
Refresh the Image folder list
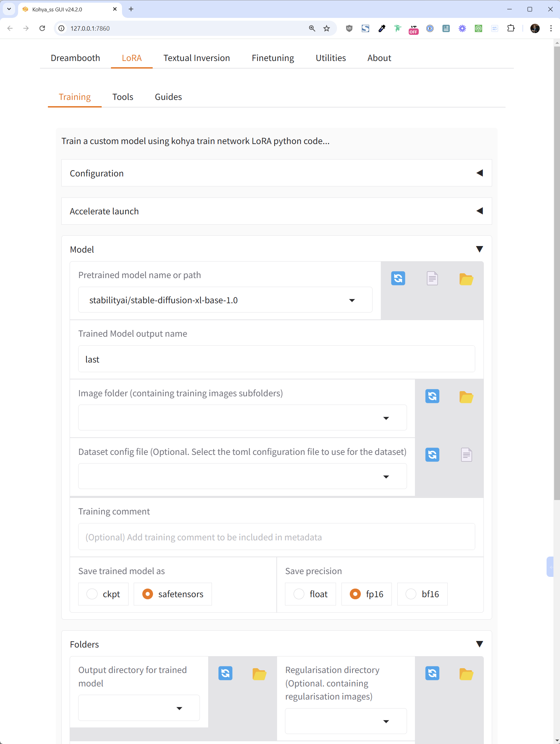click(432, 396)
